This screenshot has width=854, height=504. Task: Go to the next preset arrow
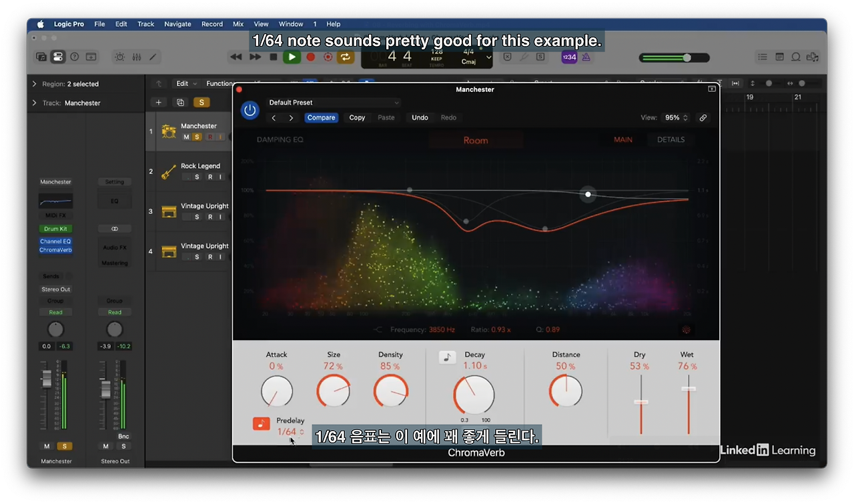point(291,117)
